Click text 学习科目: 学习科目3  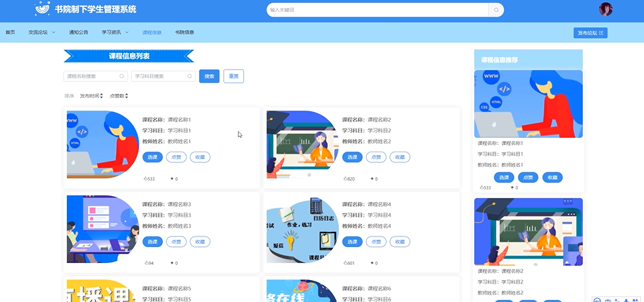click(x=166, y=215)
